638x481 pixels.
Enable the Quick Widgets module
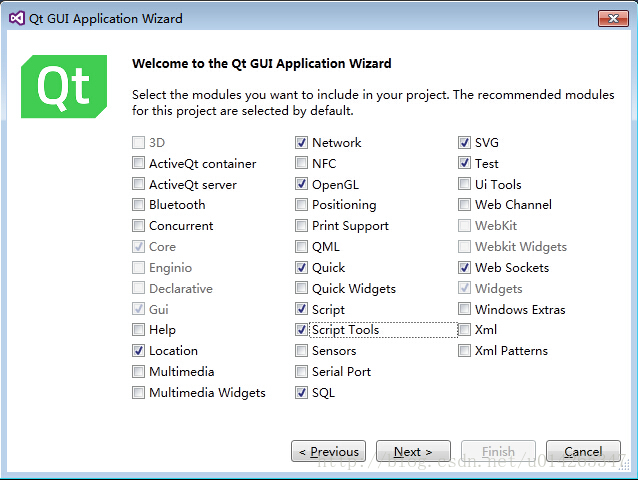tap(301, 288)
